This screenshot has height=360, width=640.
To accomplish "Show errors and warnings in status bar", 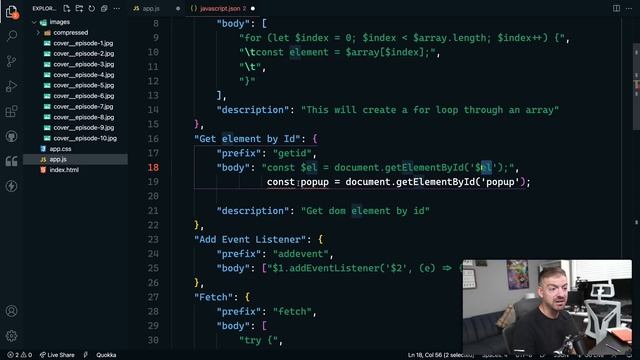I will [20, 355].
